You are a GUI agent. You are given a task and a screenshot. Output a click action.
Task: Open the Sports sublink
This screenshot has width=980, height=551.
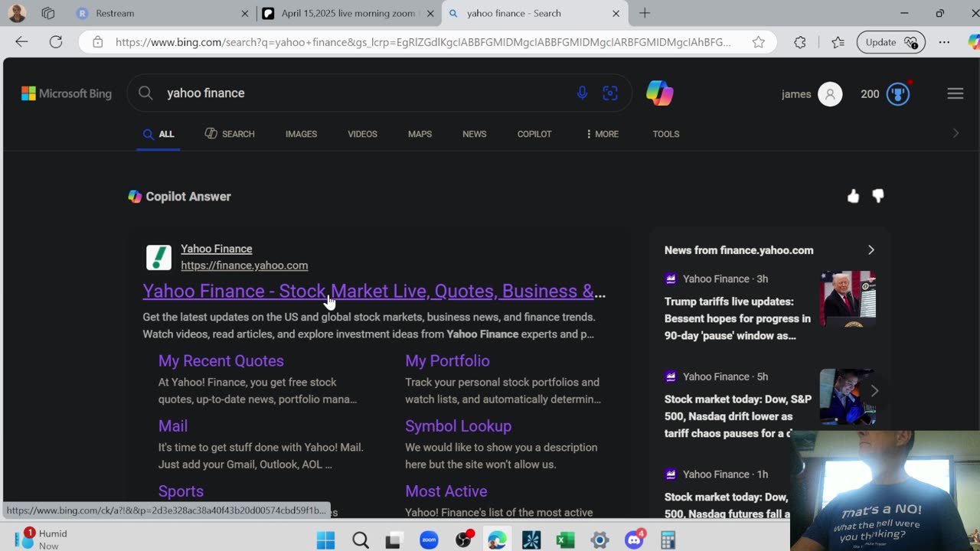181,491
